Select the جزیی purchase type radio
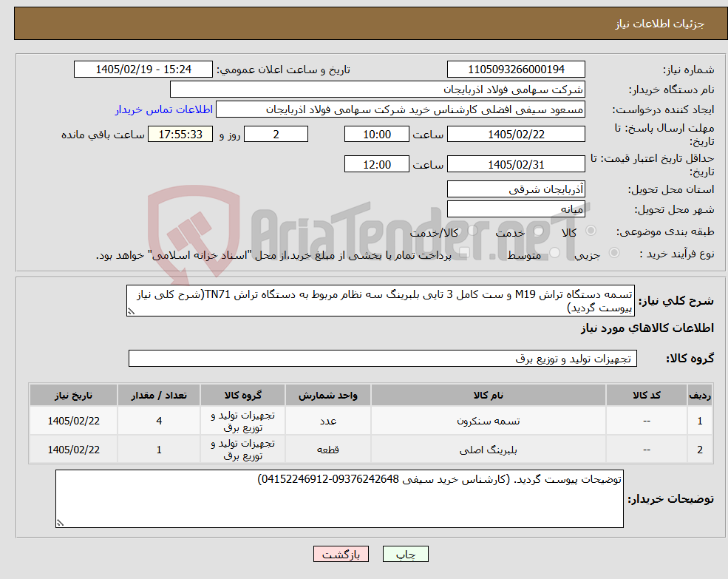The width and height of the screenshot is (728, 579). click(x=613, y=252)
